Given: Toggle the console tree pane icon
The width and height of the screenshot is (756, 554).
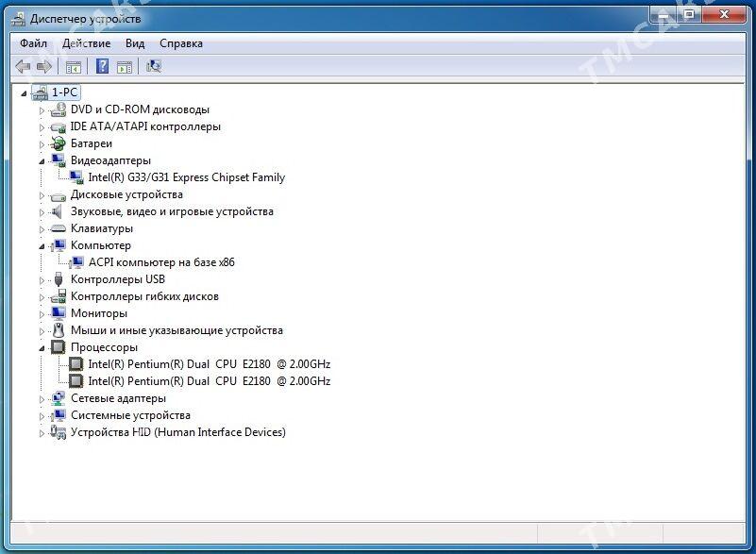Looking at the screenshot, I should coord(74,67).
